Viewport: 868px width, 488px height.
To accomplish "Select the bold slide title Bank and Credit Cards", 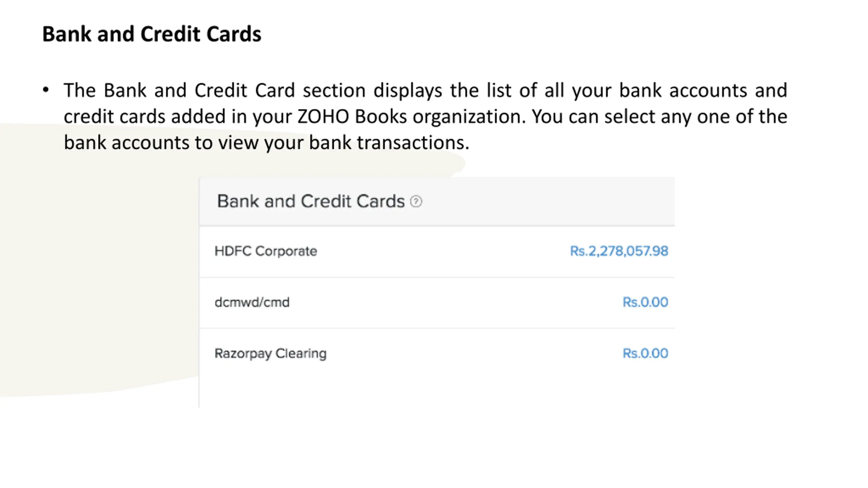I will [152, 34].
